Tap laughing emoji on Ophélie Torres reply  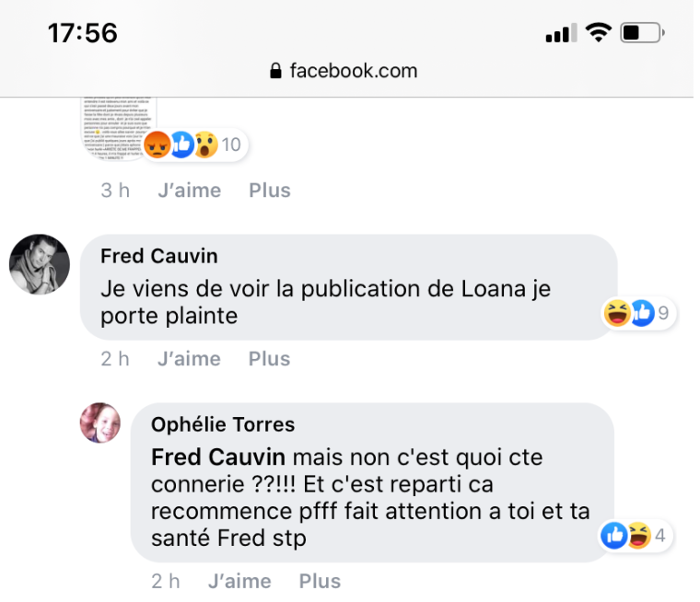click(639, 535)
